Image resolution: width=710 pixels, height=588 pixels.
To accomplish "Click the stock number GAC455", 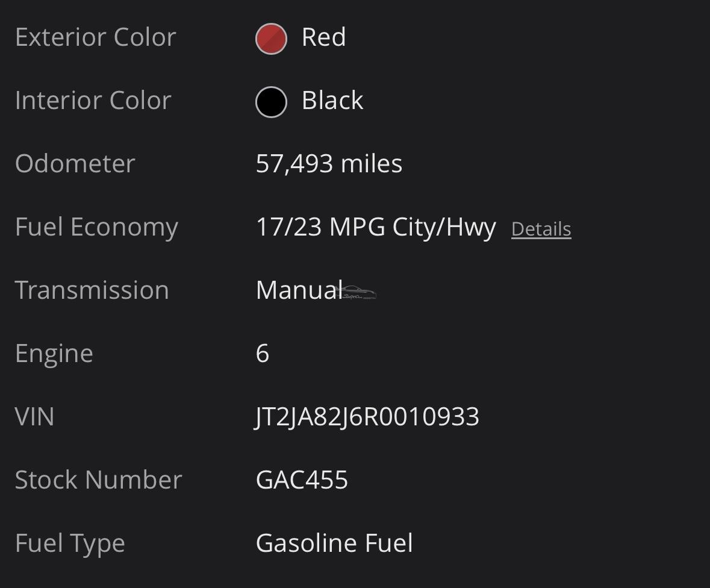I will coord(302,480).
